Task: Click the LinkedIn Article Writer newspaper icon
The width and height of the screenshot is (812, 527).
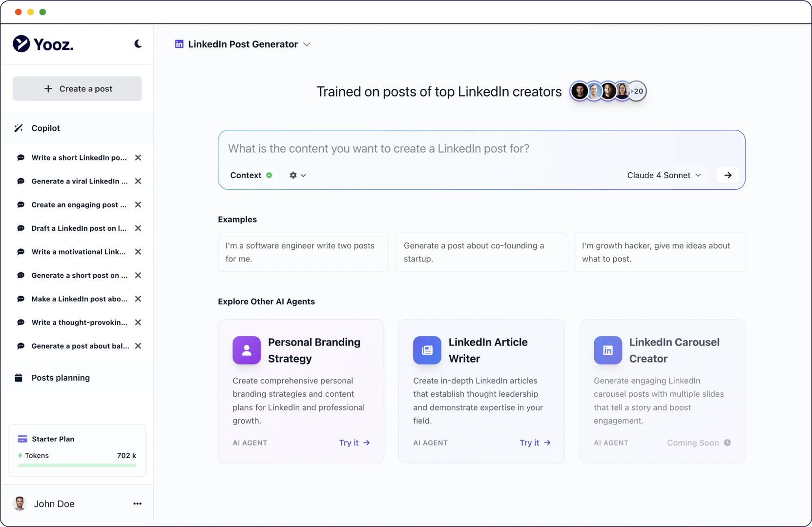Action: point(427,350)
